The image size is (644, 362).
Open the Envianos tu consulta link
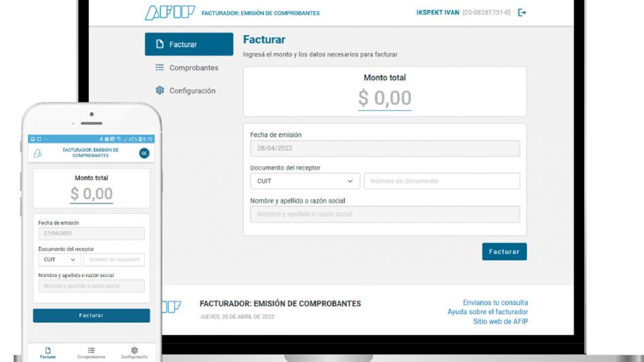(495, 302)
